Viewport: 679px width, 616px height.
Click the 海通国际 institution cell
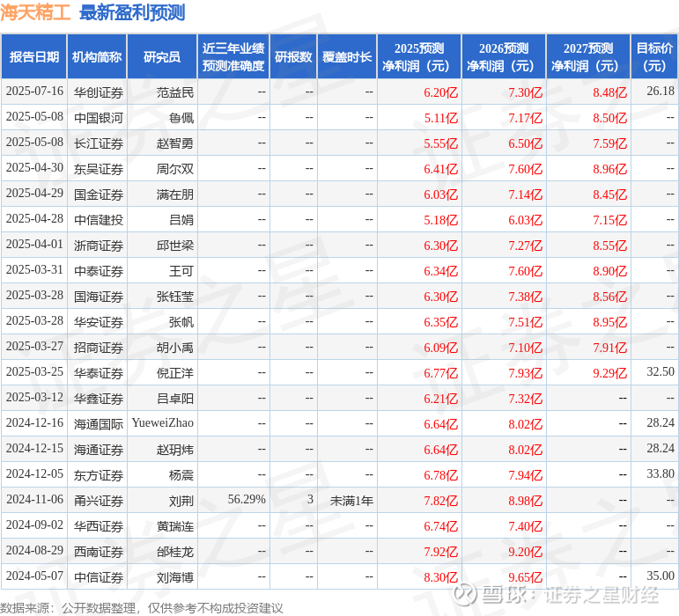click(99, 424)
